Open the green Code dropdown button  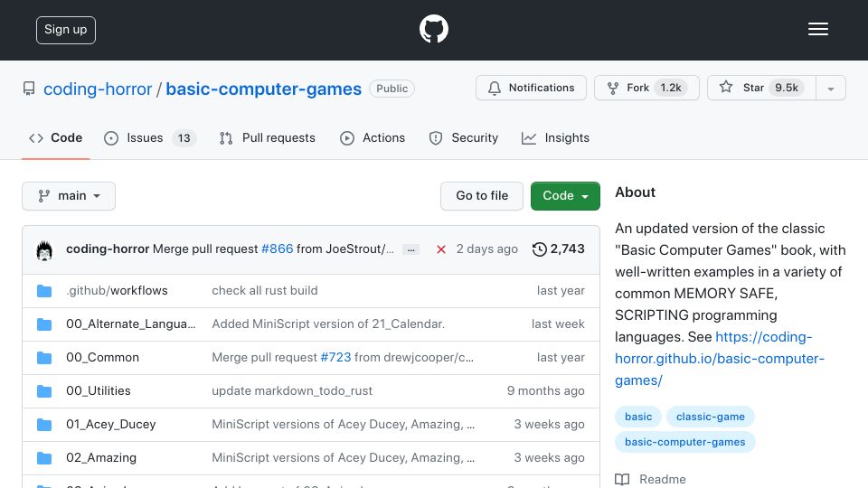coord(565,196)
